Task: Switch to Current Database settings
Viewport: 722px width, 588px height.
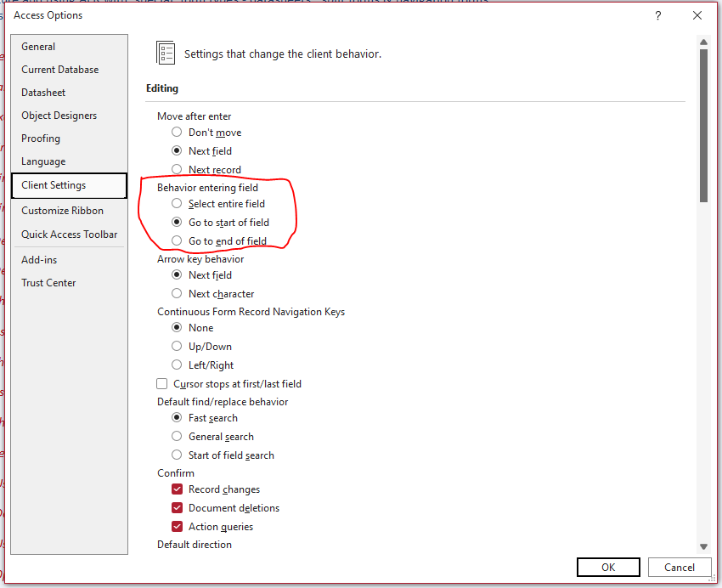Action: (x=59, y=70)
